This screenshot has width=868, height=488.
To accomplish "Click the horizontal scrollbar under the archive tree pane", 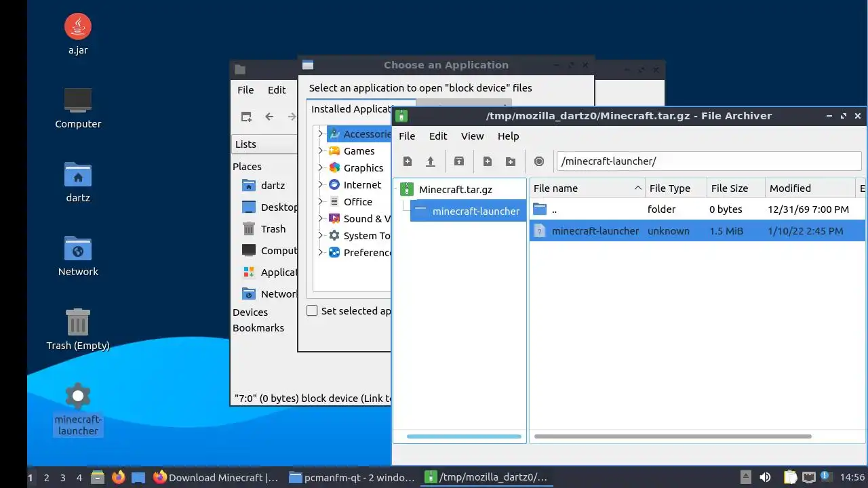I will coord(464,436).
